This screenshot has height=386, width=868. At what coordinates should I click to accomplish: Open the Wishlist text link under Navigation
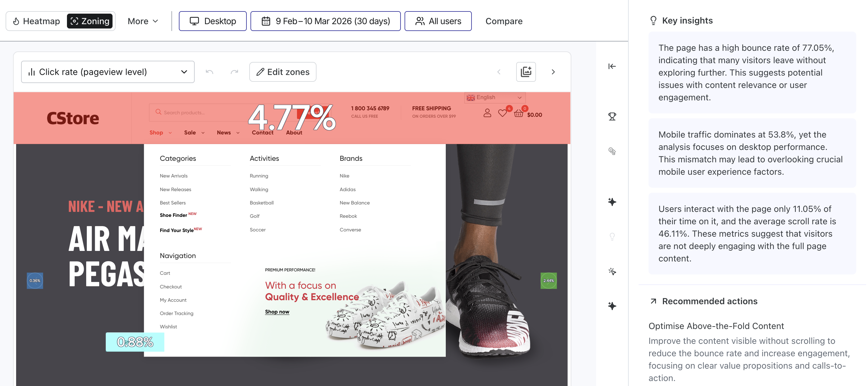(x=168, y=327)
